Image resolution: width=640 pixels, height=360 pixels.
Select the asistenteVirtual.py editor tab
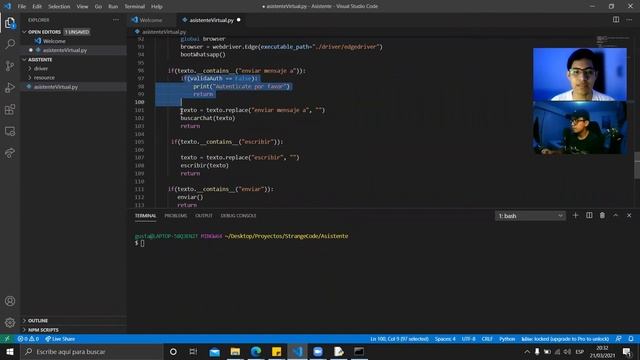click(211, 20)
